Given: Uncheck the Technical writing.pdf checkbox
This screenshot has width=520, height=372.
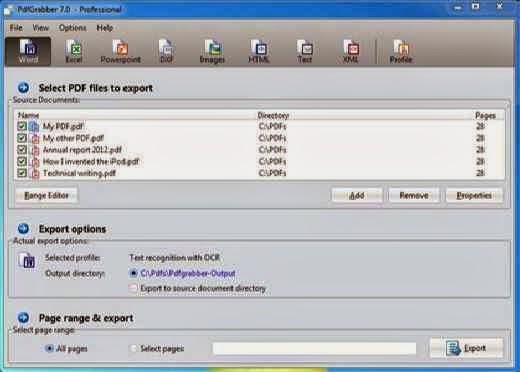Looking at the screenshot, I should 22,173.
